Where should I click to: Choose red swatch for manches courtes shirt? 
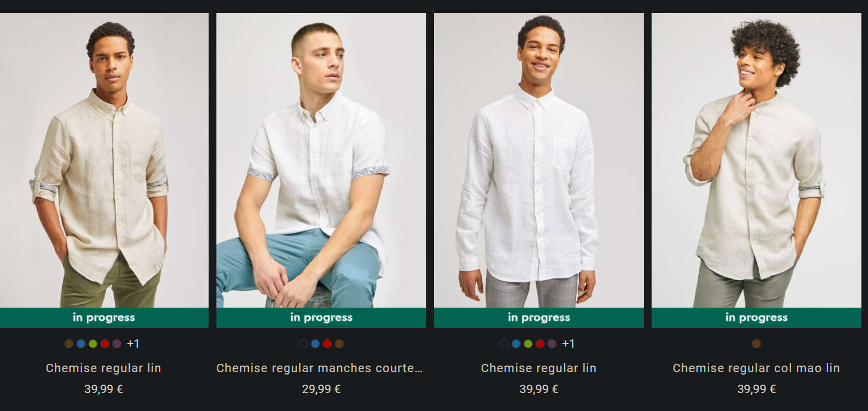tap(327, 343)
